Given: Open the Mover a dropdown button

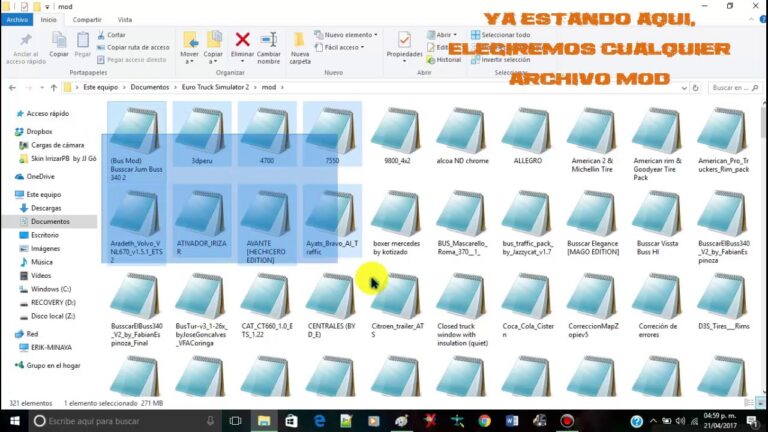Looking at the screenshot, I should pyautogui.click(x=190, y=48).
